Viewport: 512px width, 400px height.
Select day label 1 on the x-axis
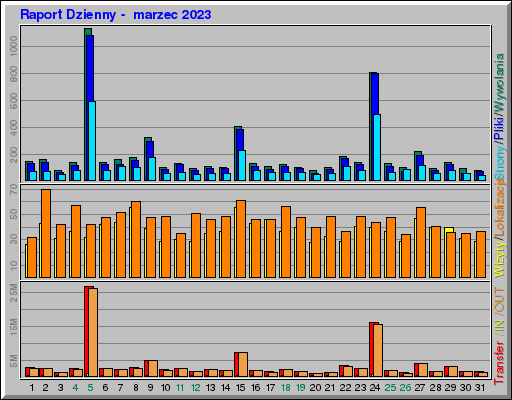pos(32,388)
